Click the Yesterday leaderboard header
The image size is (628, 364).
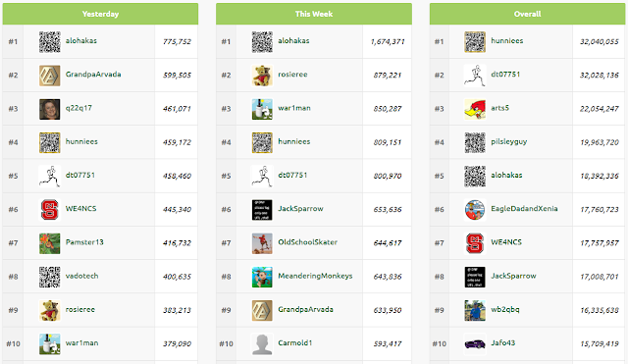tap(100, 14)
